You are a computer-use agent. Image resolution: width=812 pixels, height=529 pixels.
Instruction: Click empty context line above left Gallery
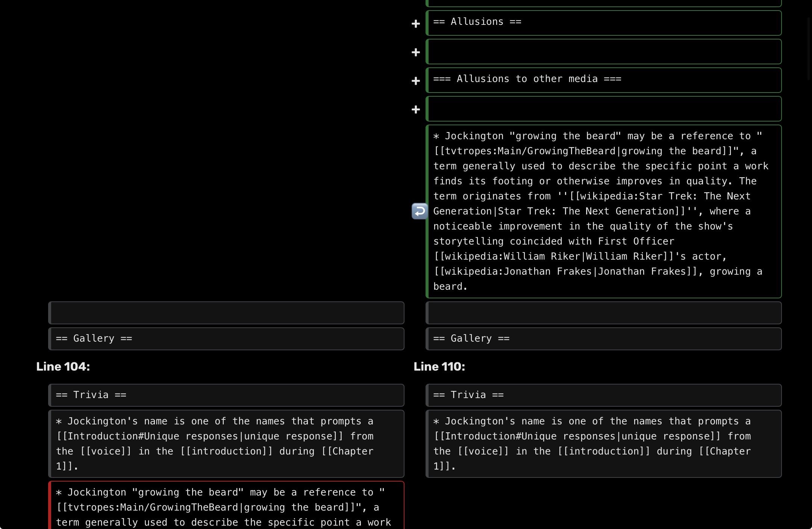[x=226, y=313]
